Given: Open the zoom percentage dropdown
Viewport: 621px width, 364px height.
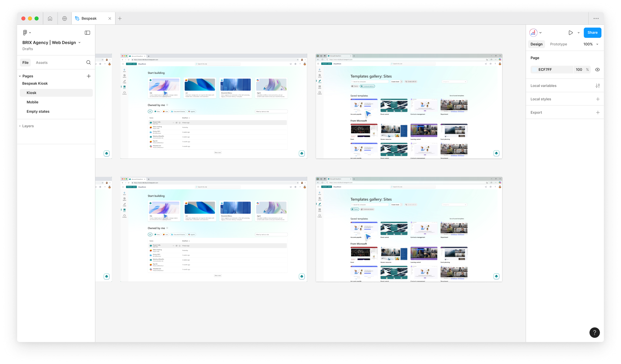Looking at the screenshot, I should click(x=590, y=44).
